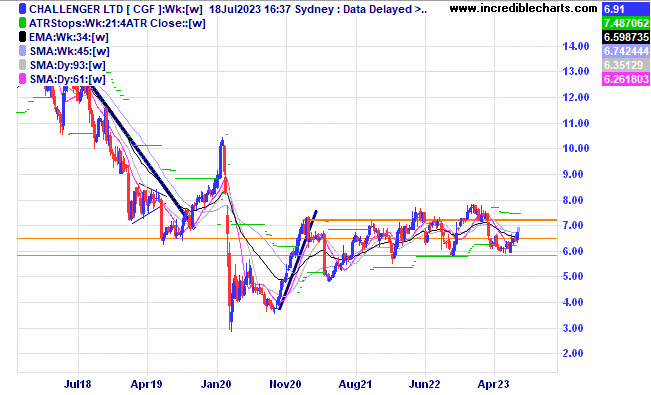Click the grey SMA Dy 93 legend swatch
This screenshot has height=395, width=651.
click(22, 65)
